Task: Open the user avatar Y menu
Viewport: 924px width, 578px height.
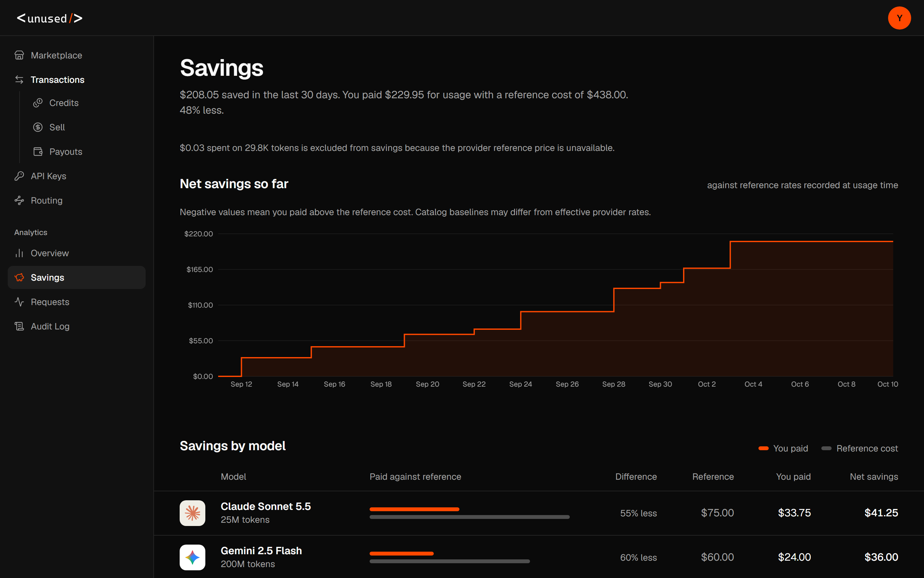Action: click(899, 18)
